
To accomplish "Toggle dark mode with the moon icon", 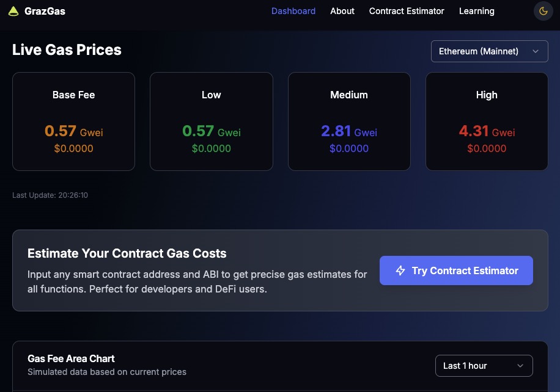I will [x=542, y=11].
